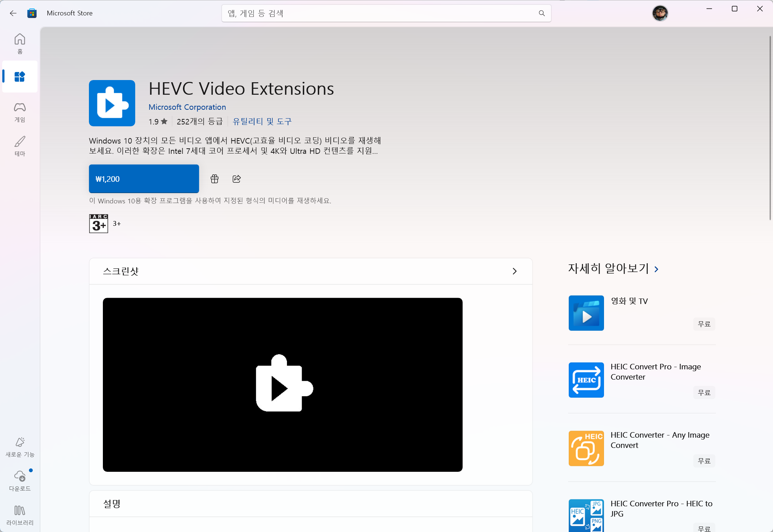Viewport: 773px width, 532px height.
Task: Open HEIC Convert Pro - Image Converter page
Action: pyautogui.click(x=655, y=371)
